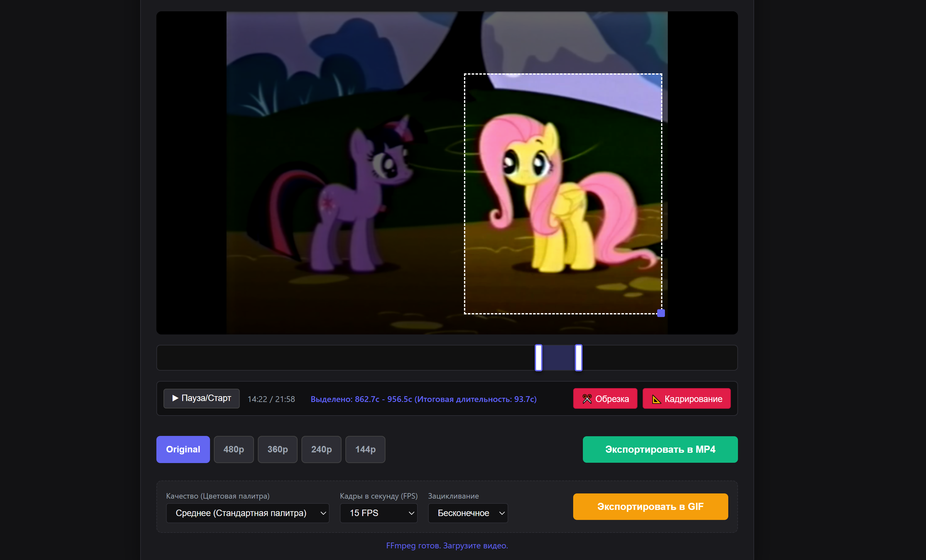Click inside the dashed crop selection box
This screenshot has height=560, width=926.
point(563,194)
